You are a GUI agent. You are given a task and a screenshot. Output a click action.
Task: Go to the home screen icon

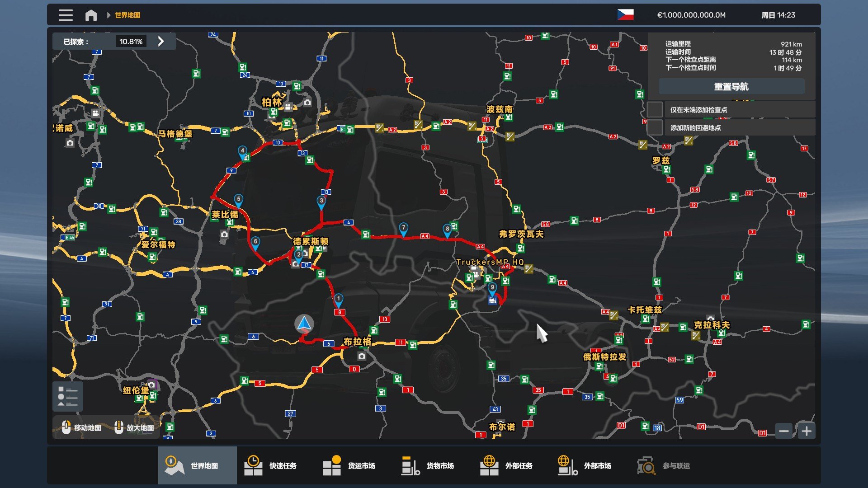91,15
